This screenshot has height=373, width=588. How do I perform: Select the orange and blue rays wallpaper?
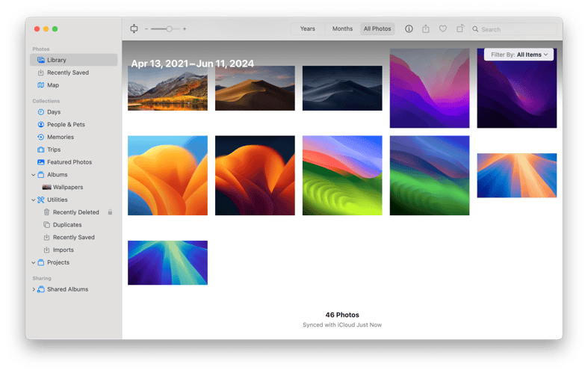tap(517, 175)
